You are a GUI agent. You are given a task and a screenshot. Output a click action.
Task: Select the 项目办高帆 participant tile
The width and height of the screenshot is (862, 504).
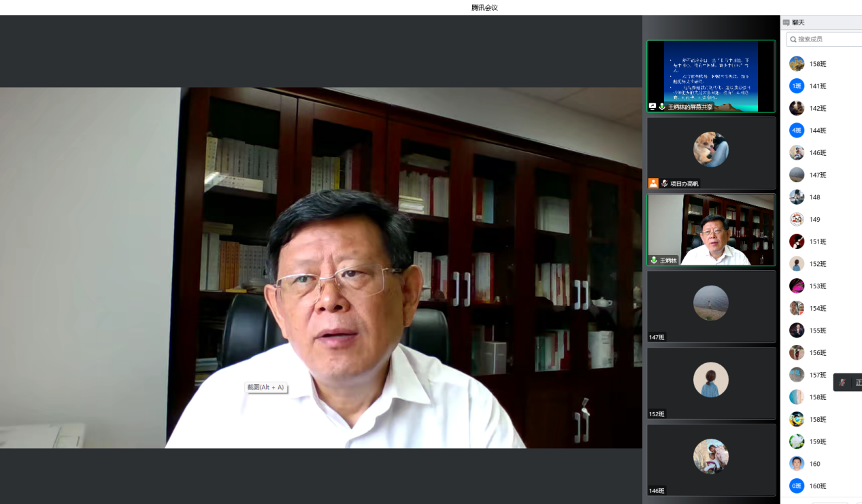point(711,152)
